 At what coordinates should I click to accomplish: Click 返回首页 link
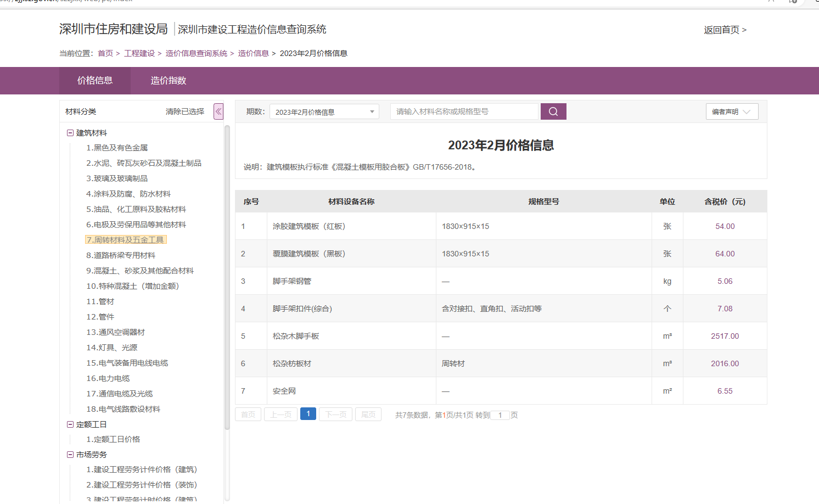click(x=725, y=30)
